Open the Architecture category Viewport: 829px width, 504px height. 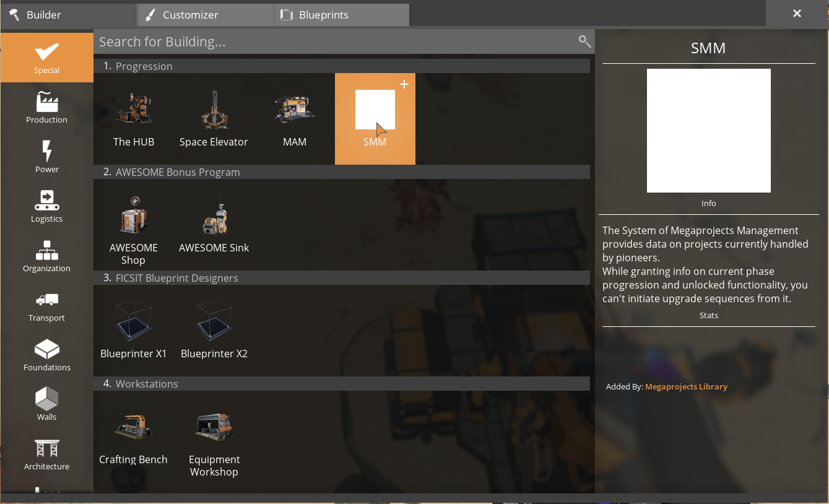pos(47,454)
